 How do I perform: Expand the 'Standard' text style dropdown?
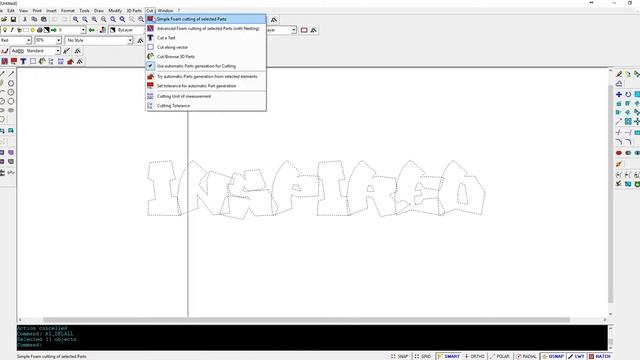point(58,51)
